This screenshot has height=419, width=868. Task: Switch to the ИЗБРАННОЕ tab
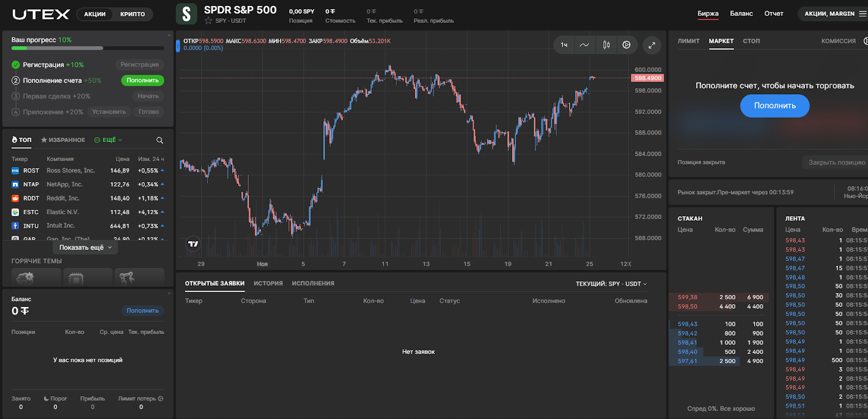(x=63, y=140)
